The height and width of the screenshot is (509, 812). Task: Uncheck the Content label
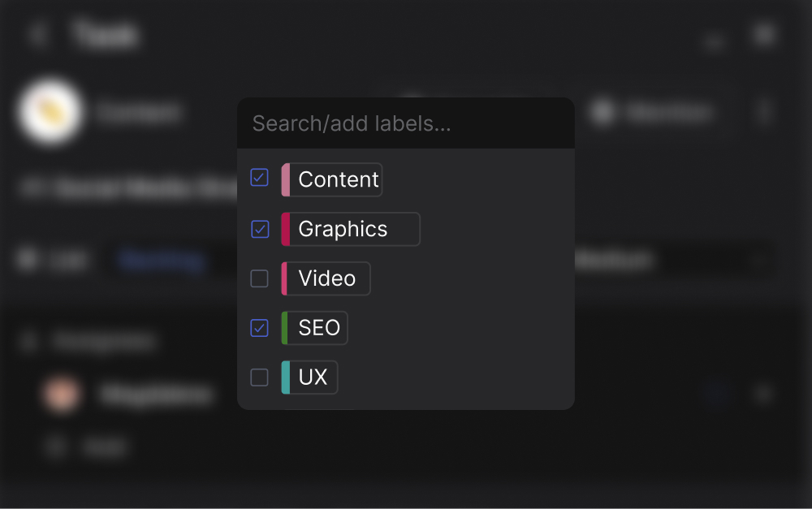pyautogui.click(x=259, y=177)
